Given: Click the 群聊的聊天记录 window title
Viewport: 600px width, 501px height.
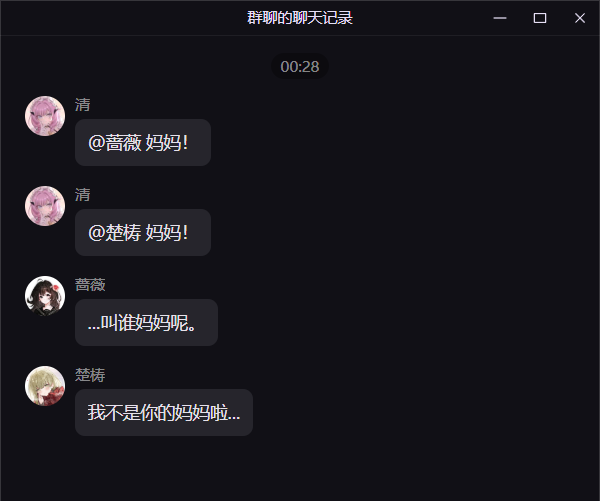Looking at the screenshot, I should tap(300, 18).
